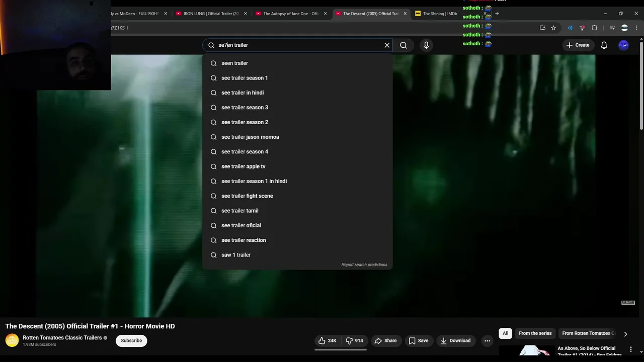Switch to the MoDeen FULL FIGHT tab
Viewport: 644px width, 362px height.
pos(135,14)
